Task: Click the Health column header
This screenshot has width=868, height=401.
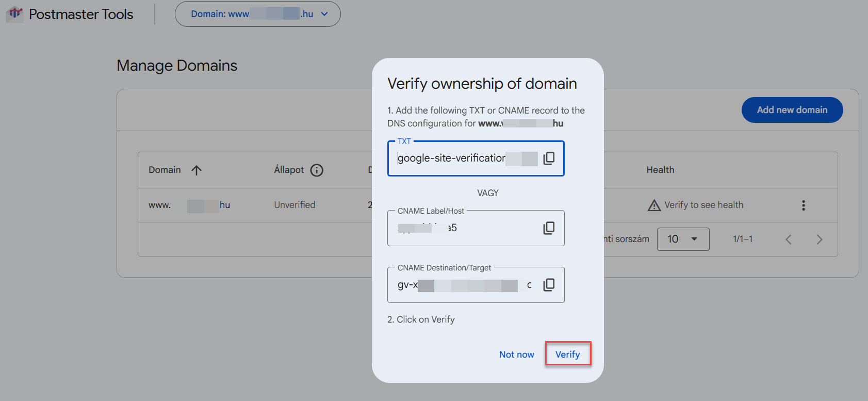Action: point(660,170)
